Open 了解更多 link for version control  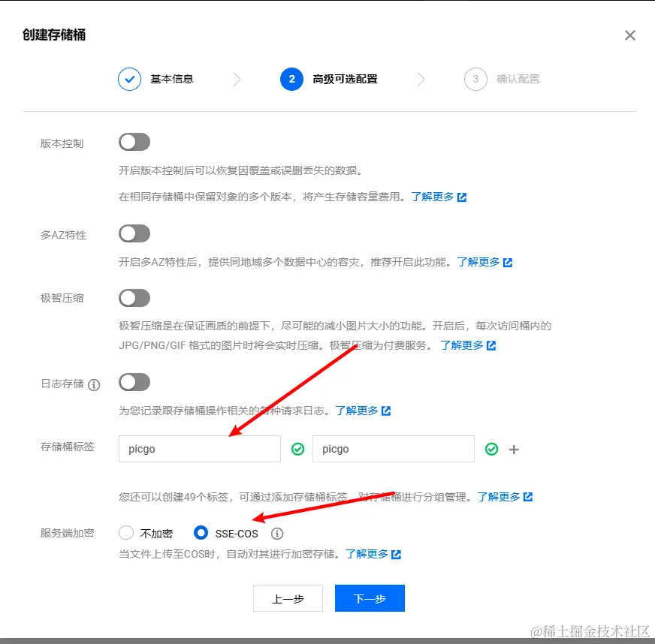point(433,197)
